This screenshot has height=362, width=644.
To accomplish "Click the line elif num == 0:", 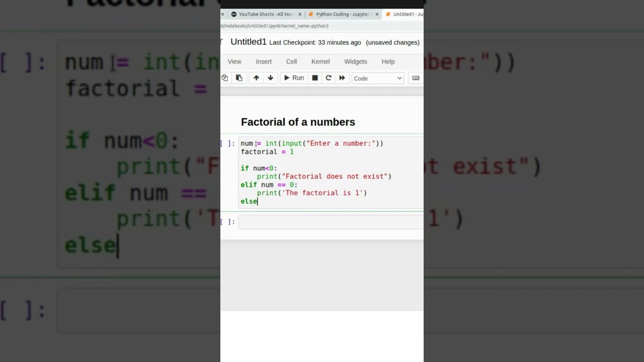I will 269,185.
